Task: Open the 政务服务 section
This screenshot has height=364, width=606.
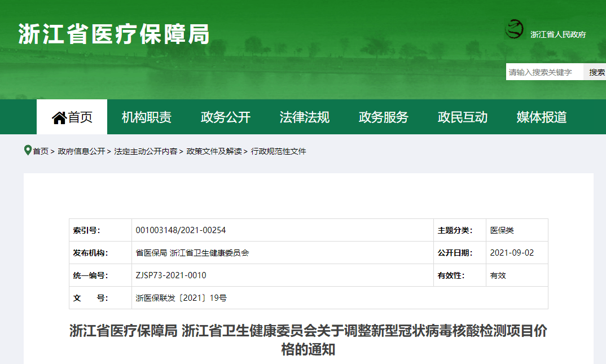Action: tap(384, 116)
